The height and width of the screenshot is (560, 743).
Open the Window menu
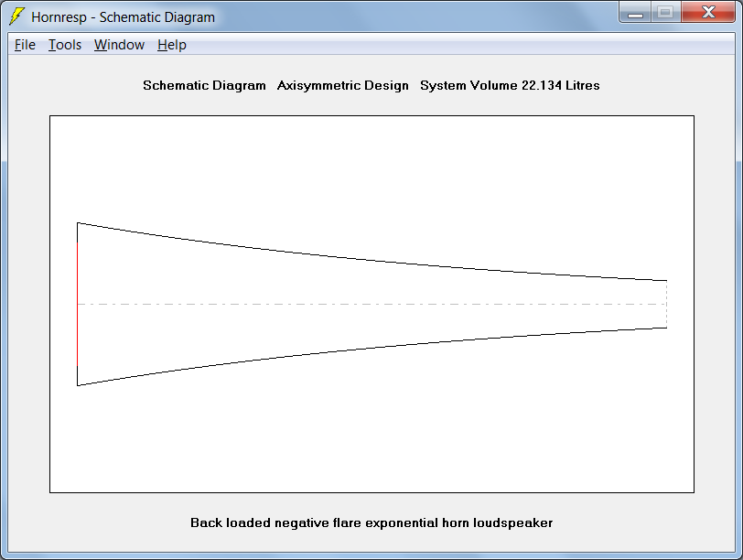click(x=119, y=45)
